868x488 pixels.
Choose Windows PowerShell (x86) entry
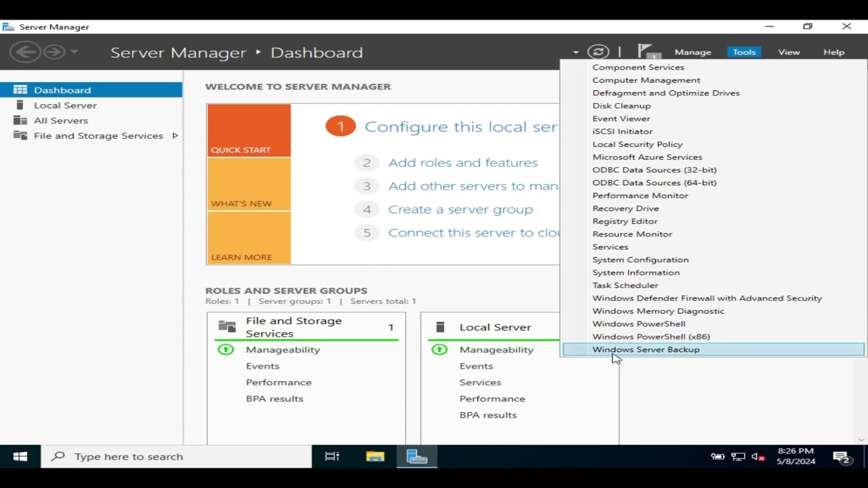713,337
